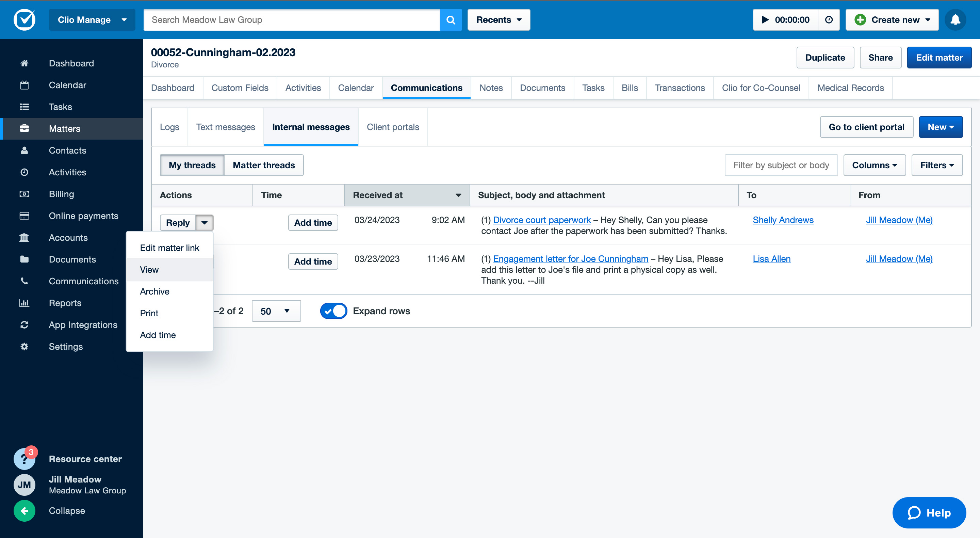
Task: Open the Filters dropdown
Action: click(x=937, y=165)
